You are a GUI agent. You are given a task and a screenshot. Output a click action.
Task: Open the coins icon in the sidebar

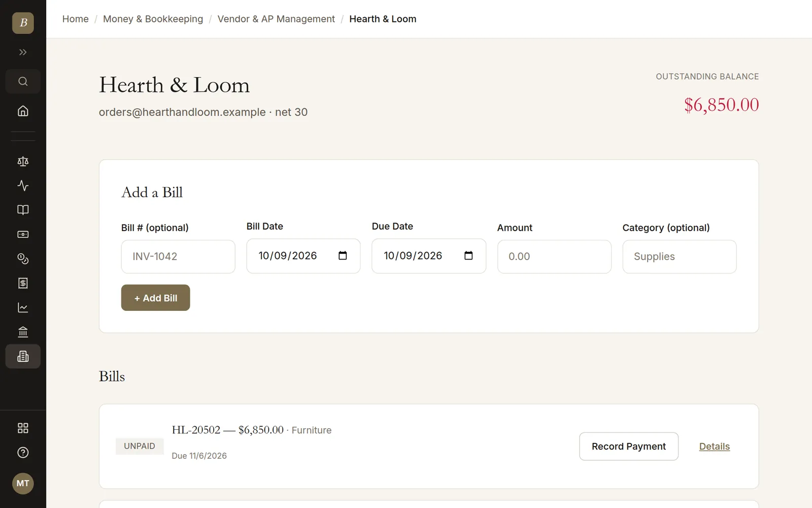[x=23, y=259]
